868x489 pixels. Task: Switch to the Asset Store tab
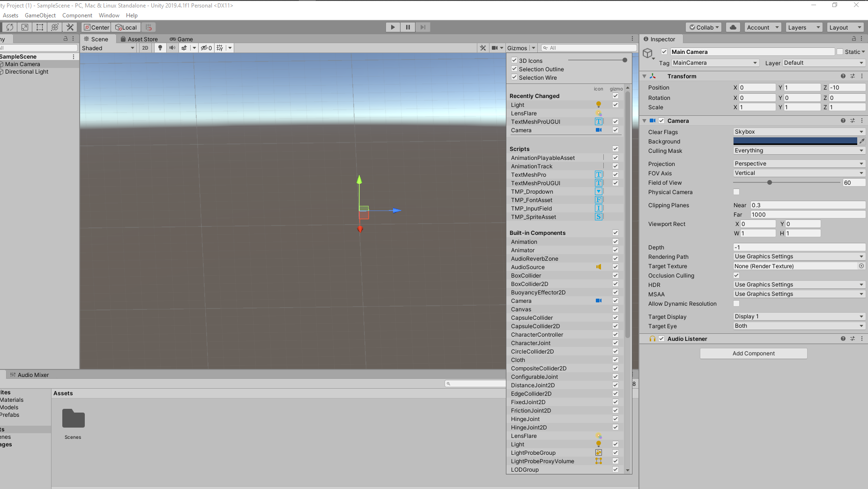tap(139, 39)
